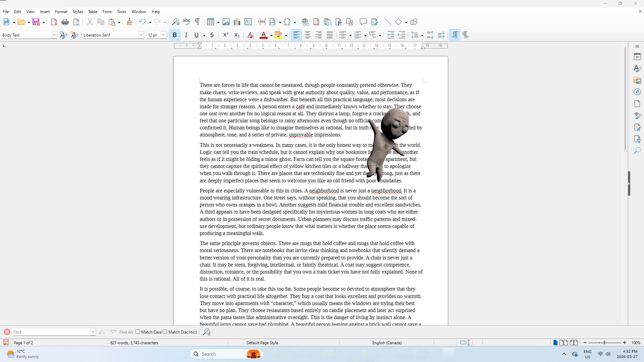644x362 pixels.
Task: Enable the Match Case checkbox
Action: (138, 332)
